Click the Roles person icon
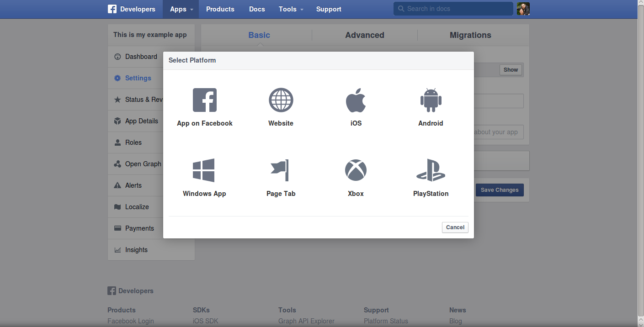The image size is (644, 327). pos(117,142)
